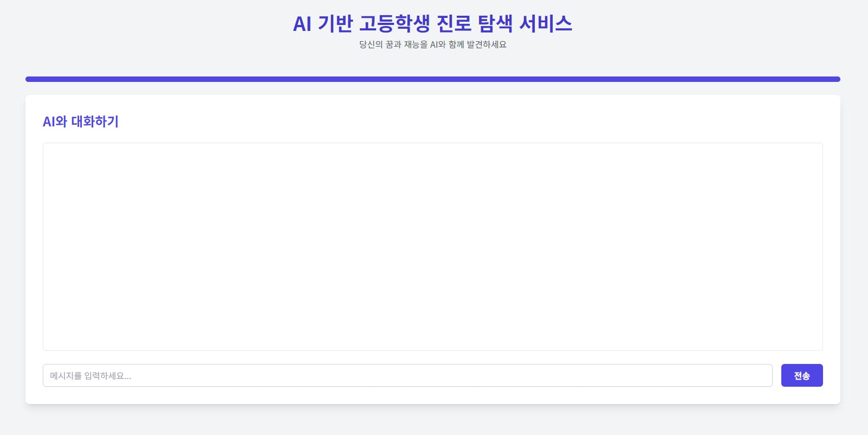Click the letters AI in the page title

[302, 24]
